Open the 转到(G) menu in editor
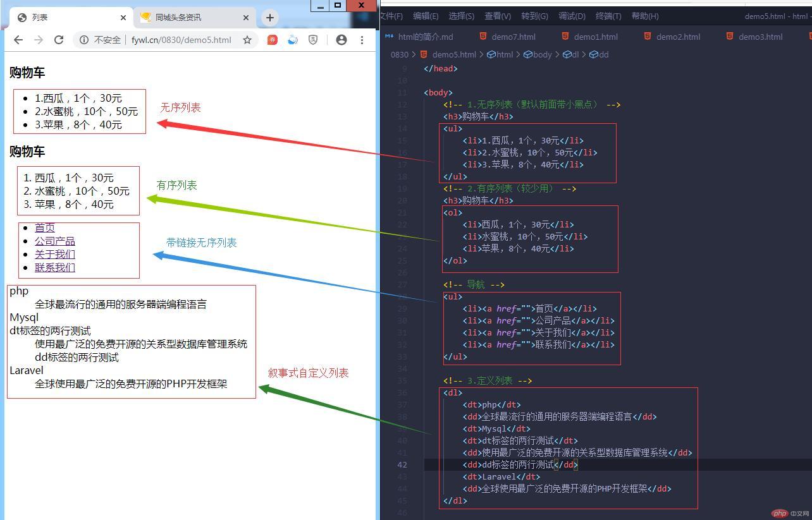This screenshot has width=812, height=520. tap(535, 16)
